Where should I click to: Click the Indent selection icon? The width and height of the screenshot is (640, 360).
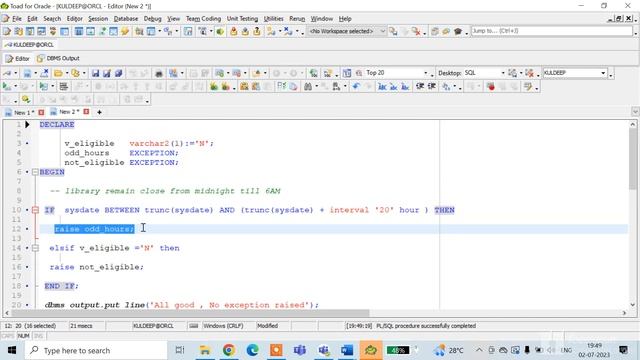(420, 87)
